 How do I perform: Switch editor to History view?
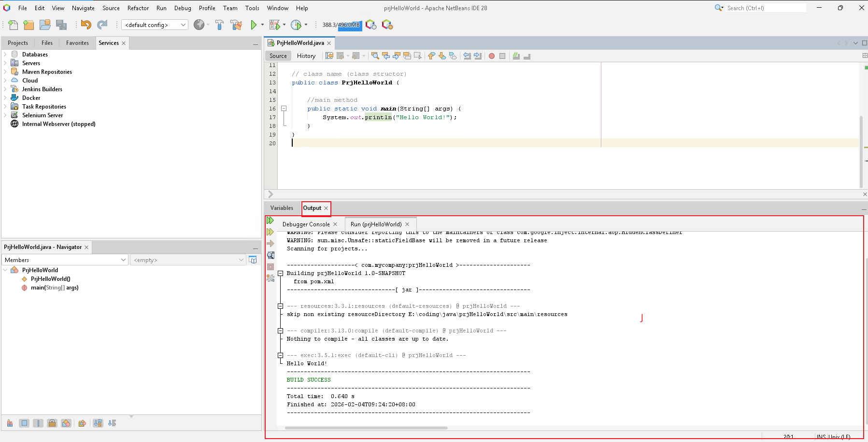click(306, 56)
